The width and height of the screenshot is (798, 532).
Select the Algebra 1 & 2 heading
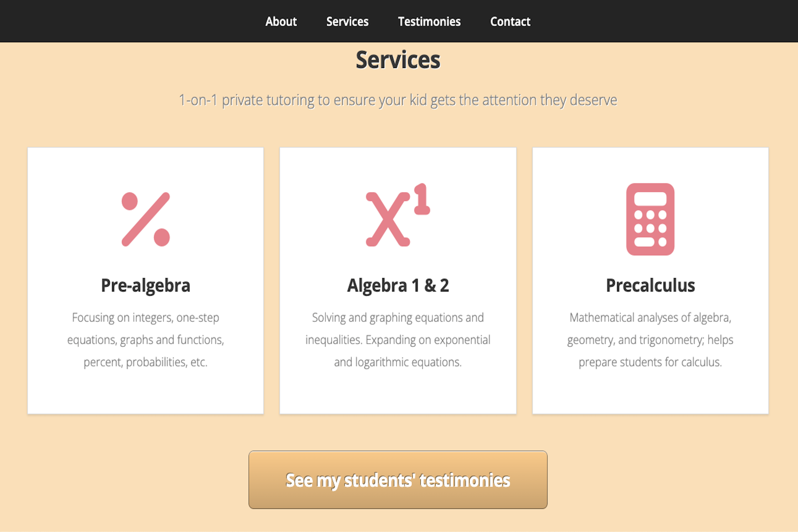click(x=398, y=285)
